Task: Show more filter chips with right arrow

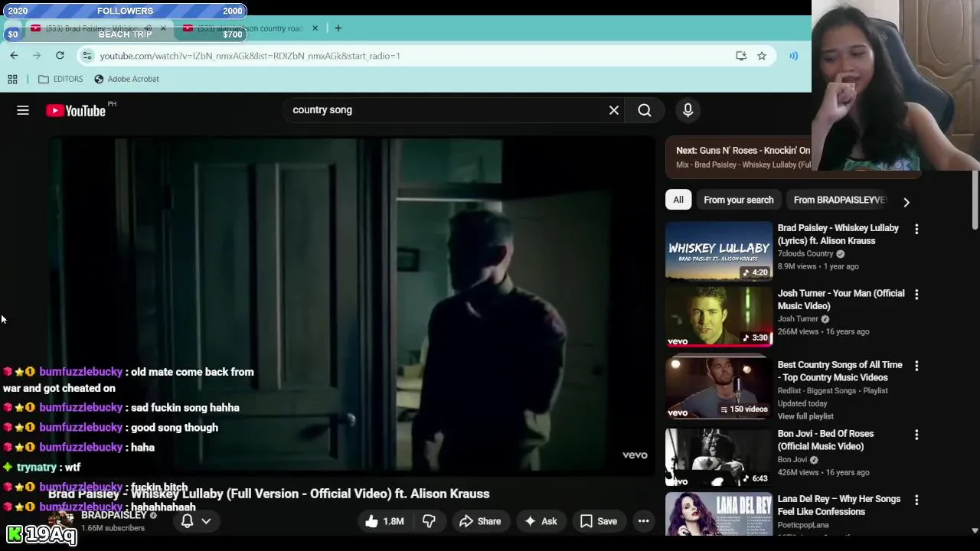Action: pyautogui.click(x=906, y=202)
